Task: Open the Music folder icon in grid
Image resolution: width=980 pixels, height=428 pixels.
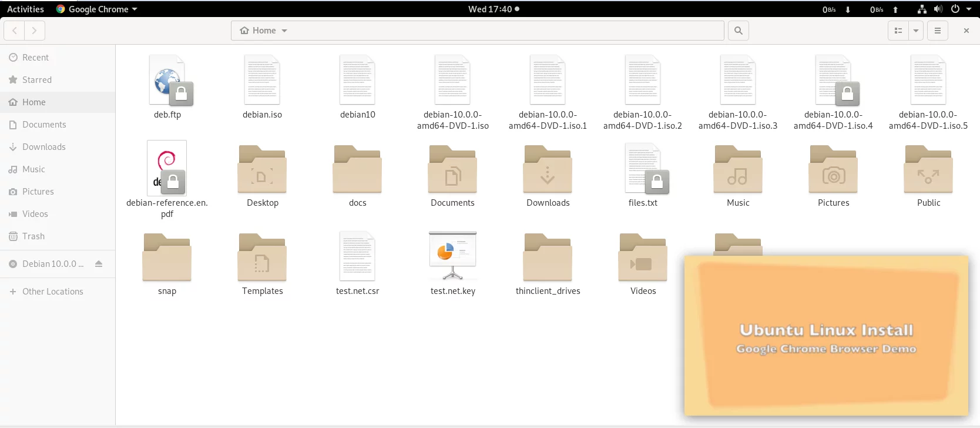Action: [x=738, y=169]
